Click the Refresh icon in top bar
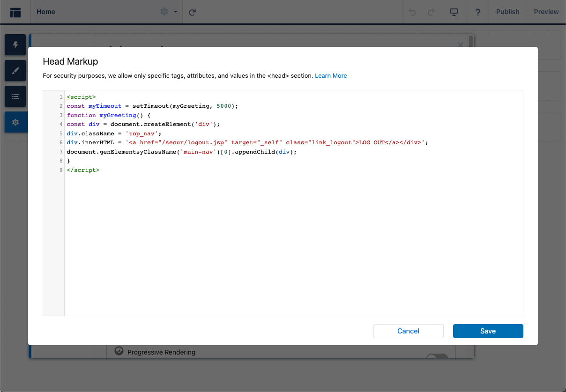Viewport: 566px width, 392px height. click(192, 12)
